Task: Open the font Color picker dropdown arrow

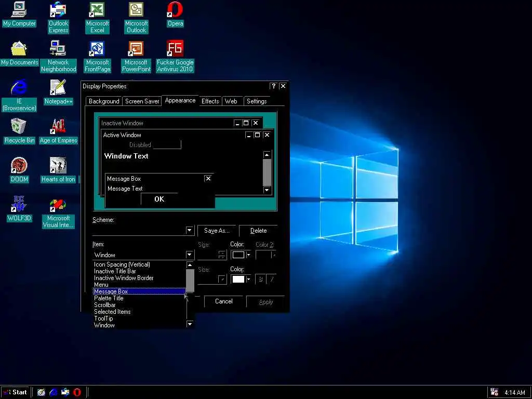Action: (x=249, y=279)
